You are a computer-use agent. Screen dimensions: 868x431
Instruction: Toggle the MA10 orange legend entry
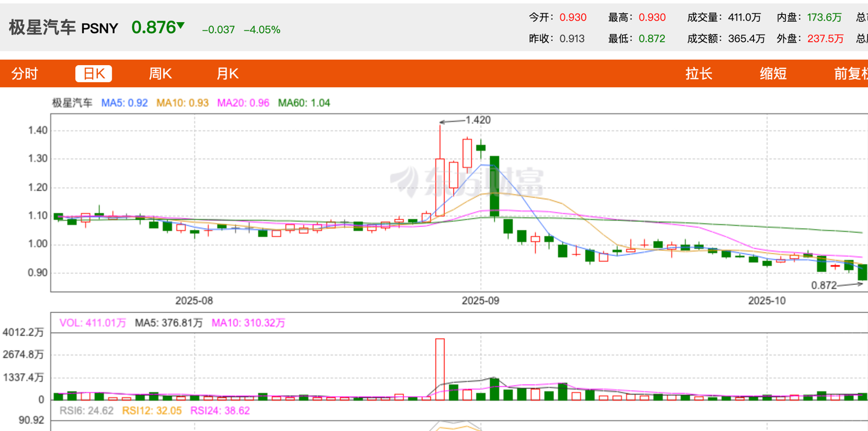point(182,103)
